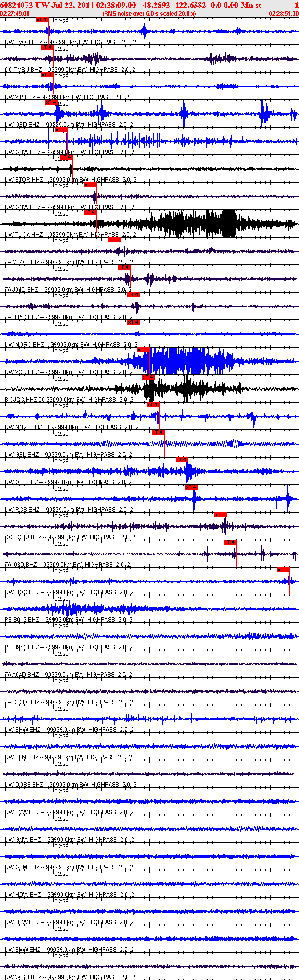
Task: Click the red pick flag on UW GNW trace
Action: click(x=90, y=185)
